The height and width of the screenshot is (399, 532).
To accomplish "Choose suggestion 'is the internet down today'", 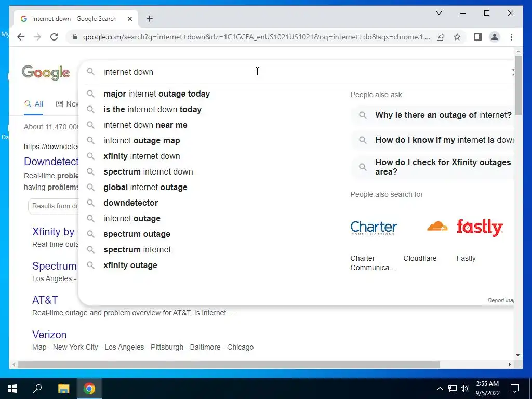I will 152,109.
